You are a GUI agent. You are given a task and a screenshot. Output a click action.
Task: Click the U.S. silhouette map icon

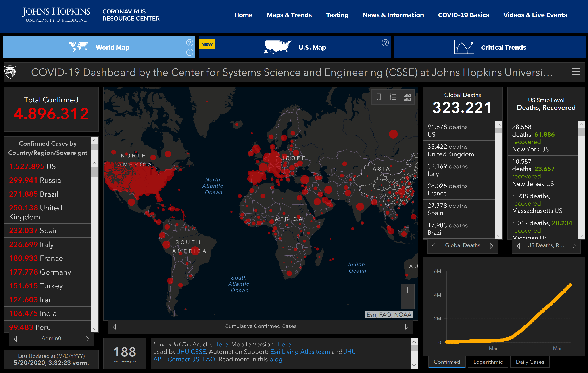277,47
